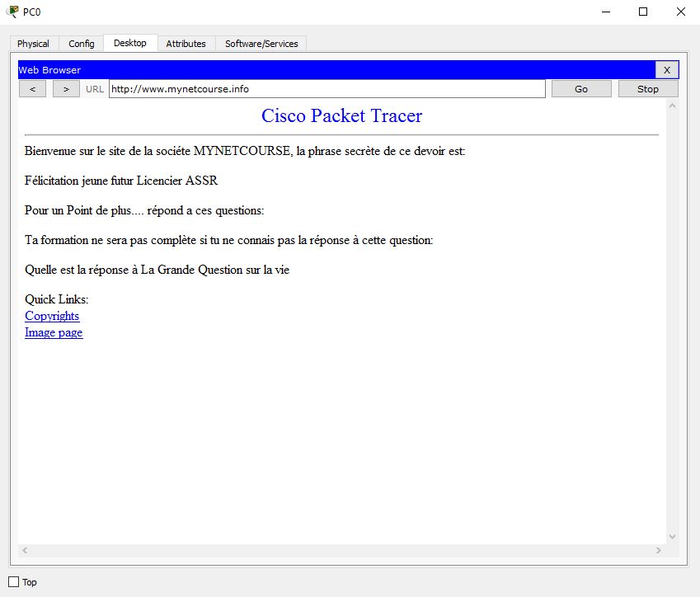Open the Software/Services tab

[261, 44]
